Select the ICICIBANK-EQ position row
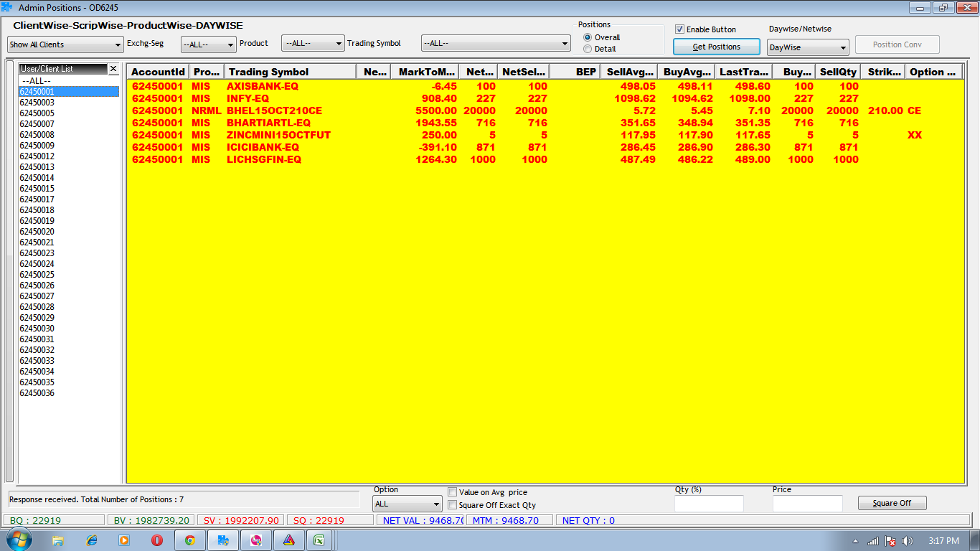 545,147
